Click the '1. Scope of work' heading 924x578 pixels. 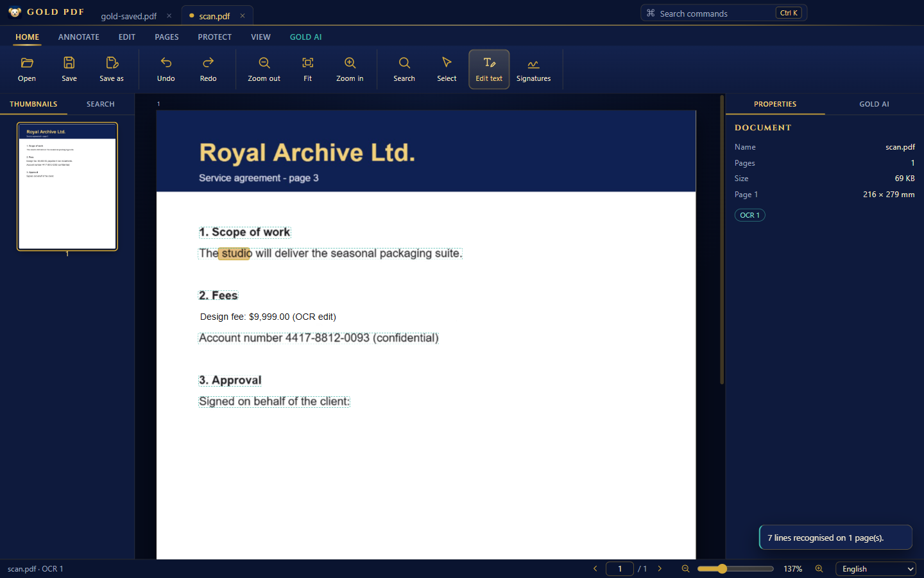tap(244, 232)
